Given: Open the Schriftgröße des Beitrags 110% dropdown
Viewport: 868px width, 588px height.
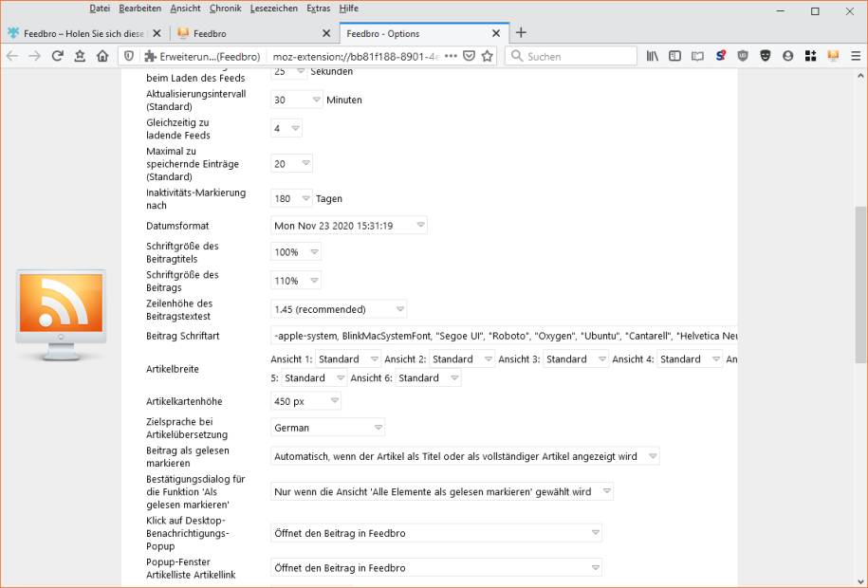Looking at the screenshot, I should point(296,281).
